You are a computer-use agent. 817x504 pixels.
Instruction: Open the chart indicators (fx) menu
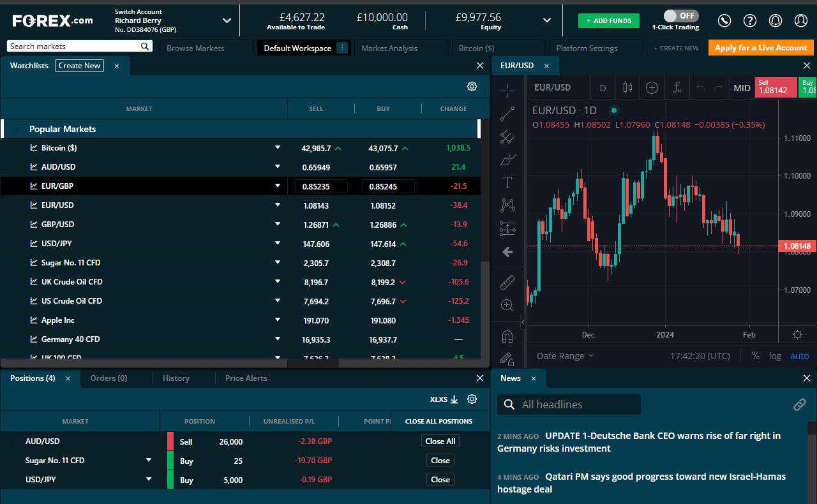tap(677, 88)
